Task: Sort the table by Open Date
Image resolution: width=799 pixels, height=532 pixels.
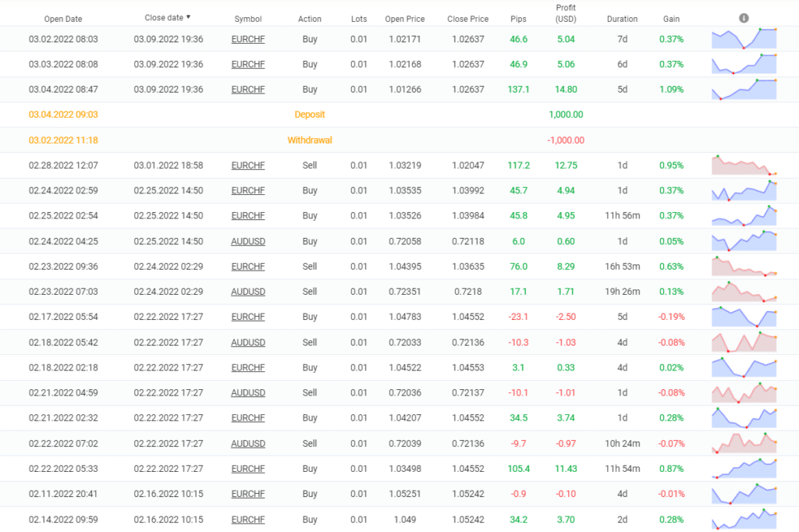Action: [x=63, y=19]
